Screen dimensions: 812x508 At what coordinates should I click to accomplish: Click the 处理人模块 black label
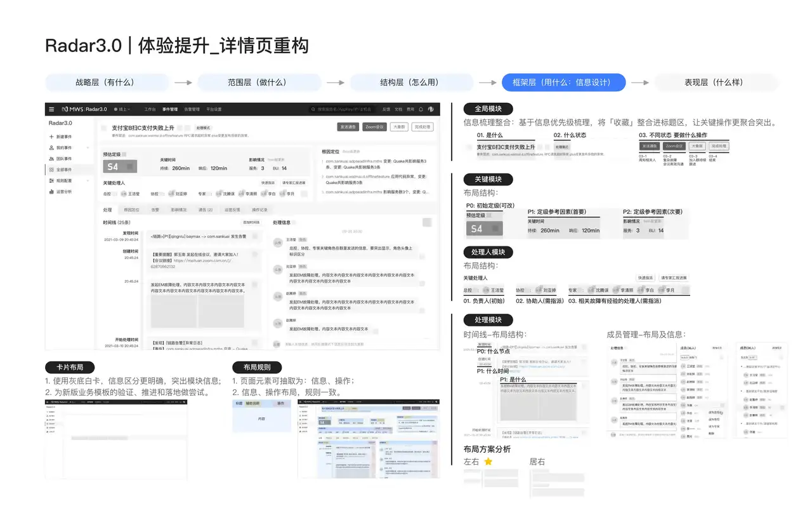pos(488,251)
